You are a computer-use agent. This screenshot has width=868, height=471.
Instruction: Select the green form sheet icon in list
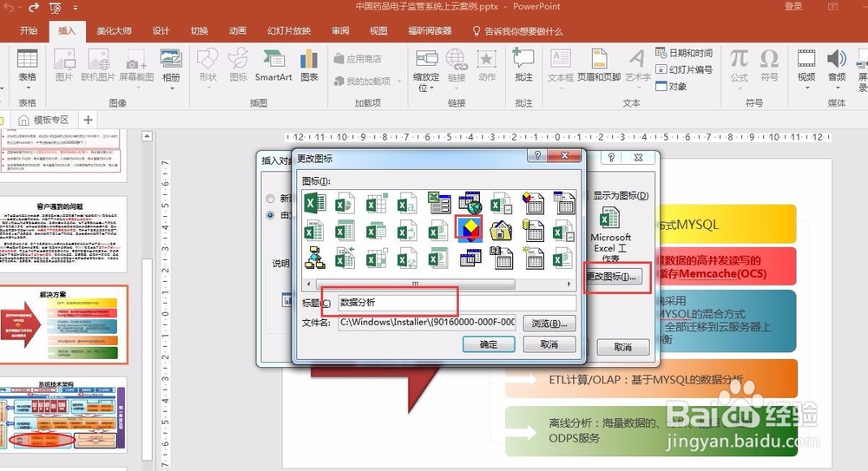439,203
